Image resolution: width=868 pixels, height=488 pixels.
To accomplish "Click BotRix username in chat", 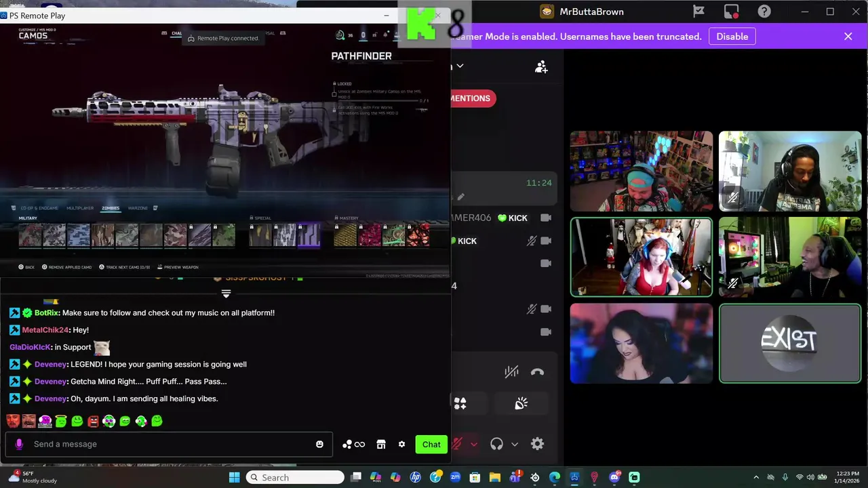I will [x=46, y=313].
